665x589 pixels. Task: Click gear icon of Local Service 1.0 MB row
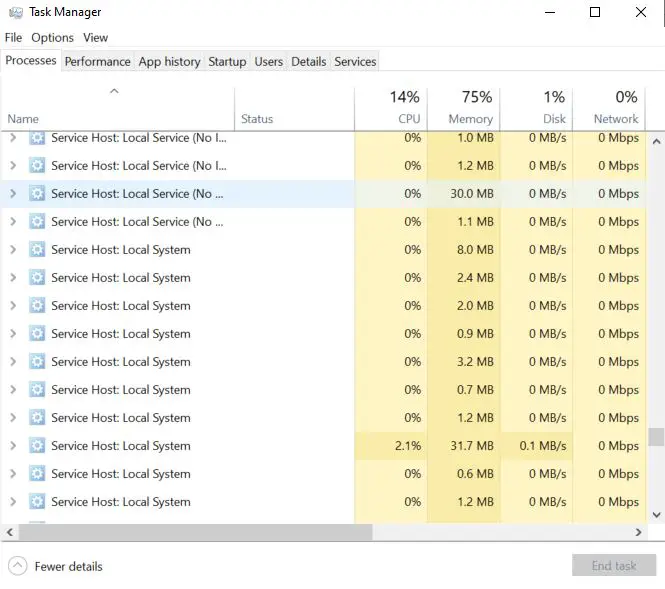pyautogui.click(x=37, y=138)
